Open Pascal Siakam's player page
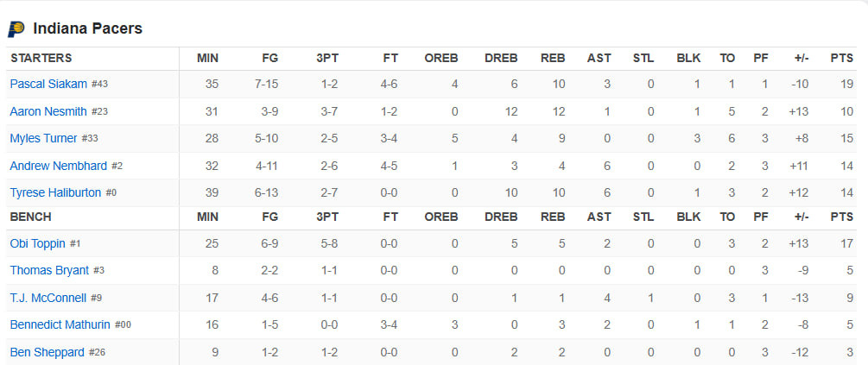Viewport: 868px width, 365px height. [48, 85]
